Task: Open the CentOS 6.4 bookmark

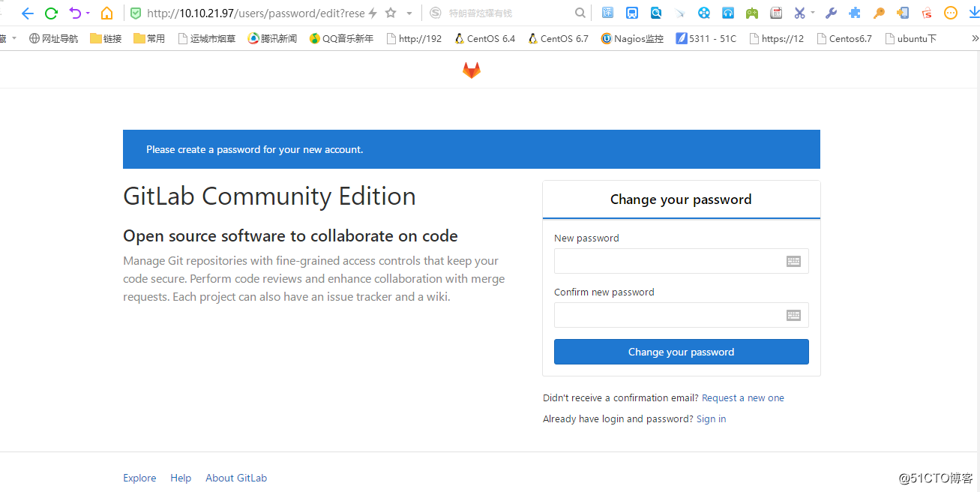Action: pos(485,38)
